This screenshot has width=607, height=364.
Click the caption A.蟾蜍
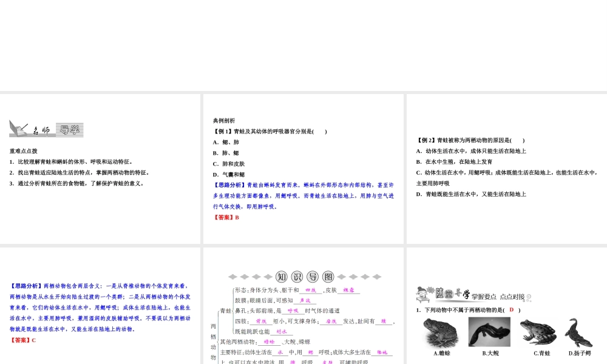tap(442, 354)
